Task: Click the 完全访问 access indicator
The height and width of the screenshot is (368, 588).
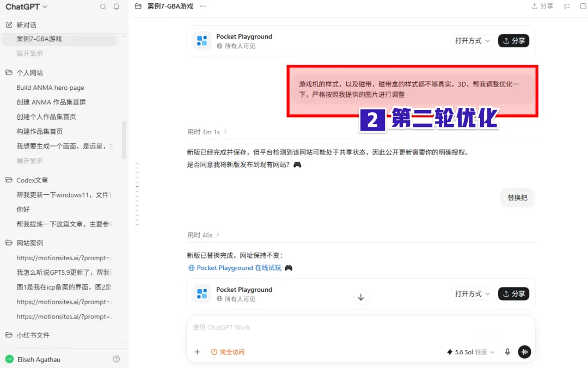Action: pos(228,352)
